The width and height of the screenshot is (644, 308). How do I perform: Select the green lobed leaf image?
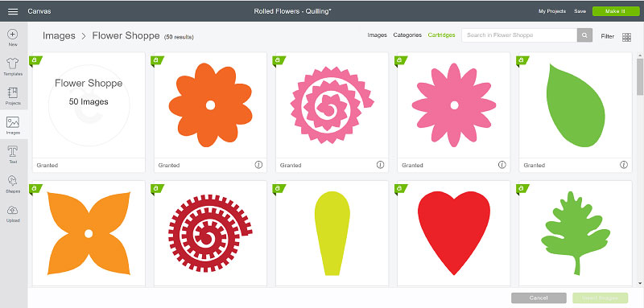click(576, 233)
